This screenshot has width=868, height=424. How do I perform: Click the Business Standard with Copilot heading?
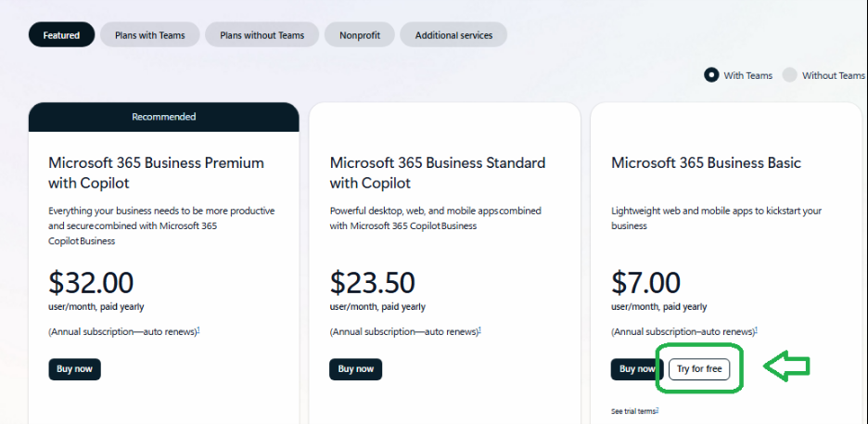tap(438, 173)
